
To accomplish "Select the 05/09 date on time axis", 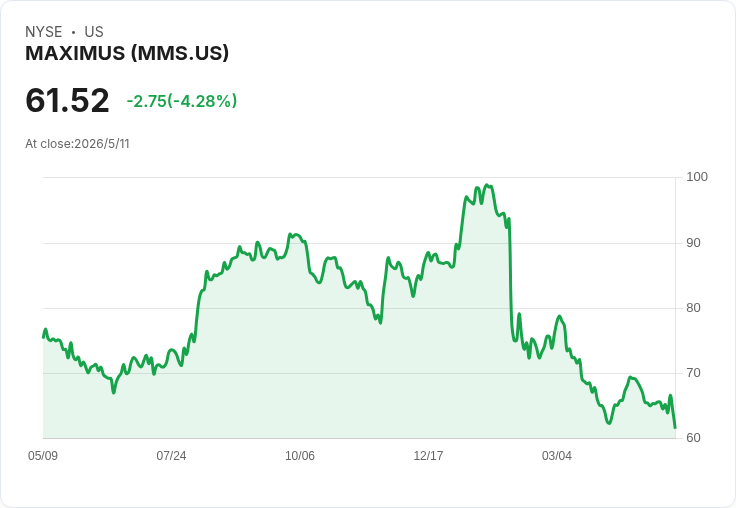I will [43, 456].
